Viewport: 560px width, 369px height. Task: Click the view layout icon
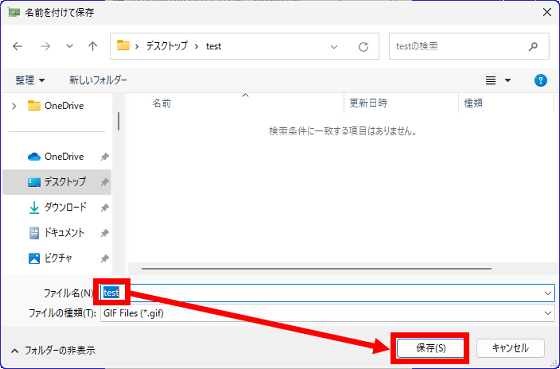[x=491, y=80]
